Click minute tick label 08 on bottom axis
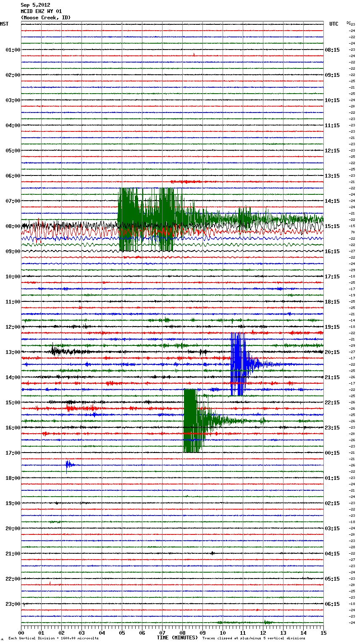This screenshot has height=644, width=357. [182, 633]
